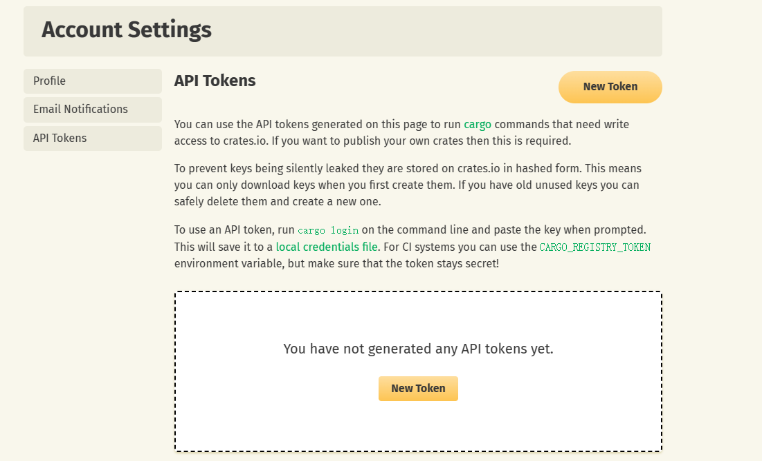Go to Email Notifications settings
This screenshot has height=461, width=762.
[92, 110]
